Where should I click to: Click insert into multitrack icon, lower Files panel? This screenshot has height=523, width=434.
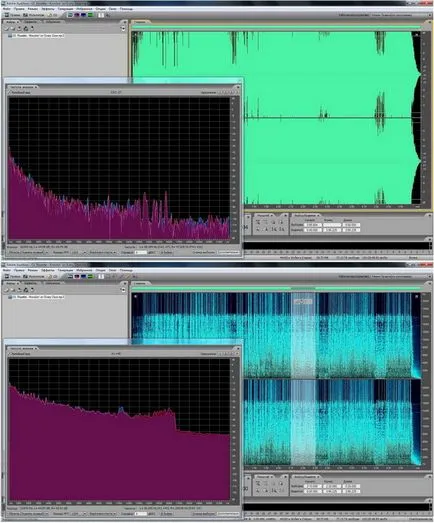point(26,290)
